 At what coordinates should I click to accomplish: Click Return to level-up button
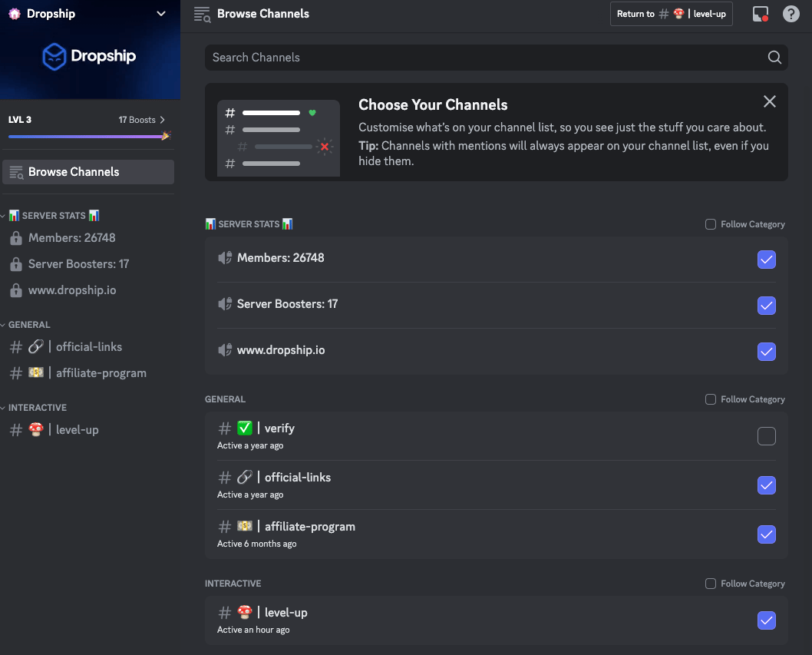(x=671, y=14)
